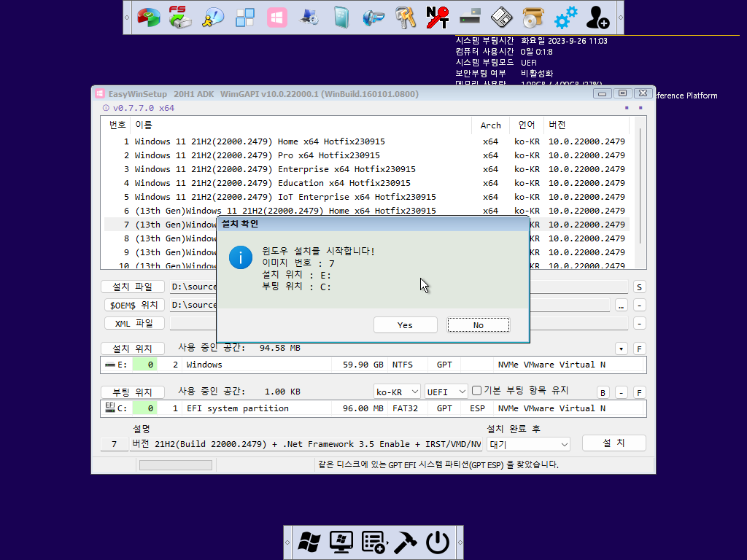Open the monitor with Windows logo icon

click(341, 542)
